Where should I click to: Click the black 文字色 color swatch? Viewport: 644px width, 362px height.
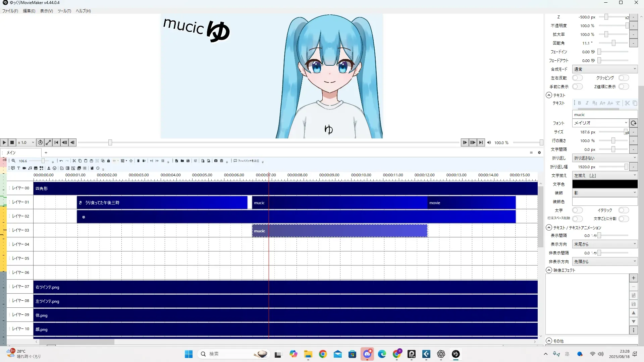(x=604, y=184)
